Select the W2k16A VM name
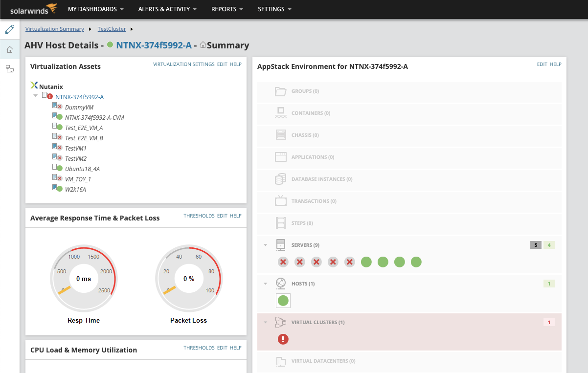Viewport: 588px width, 373px height. tap(75, 189)
